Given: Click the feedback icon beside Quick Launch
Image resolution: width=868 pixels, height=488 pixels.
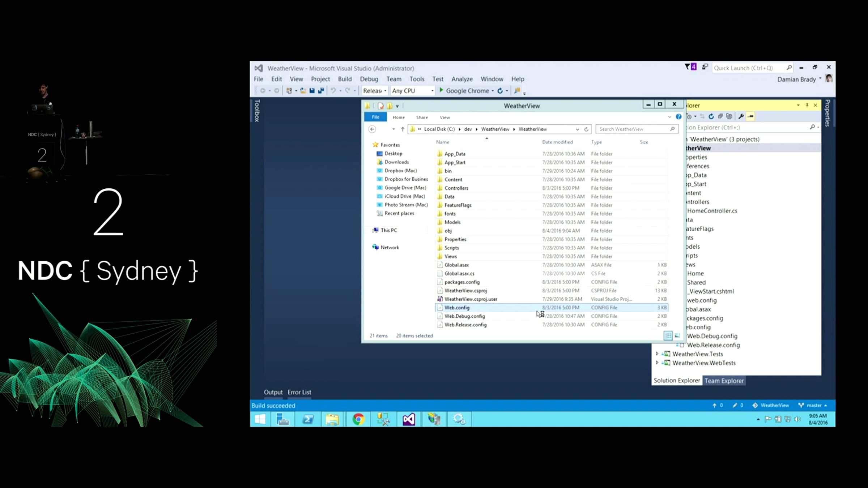Looking at the screenshot, I should tap(705, 67).
